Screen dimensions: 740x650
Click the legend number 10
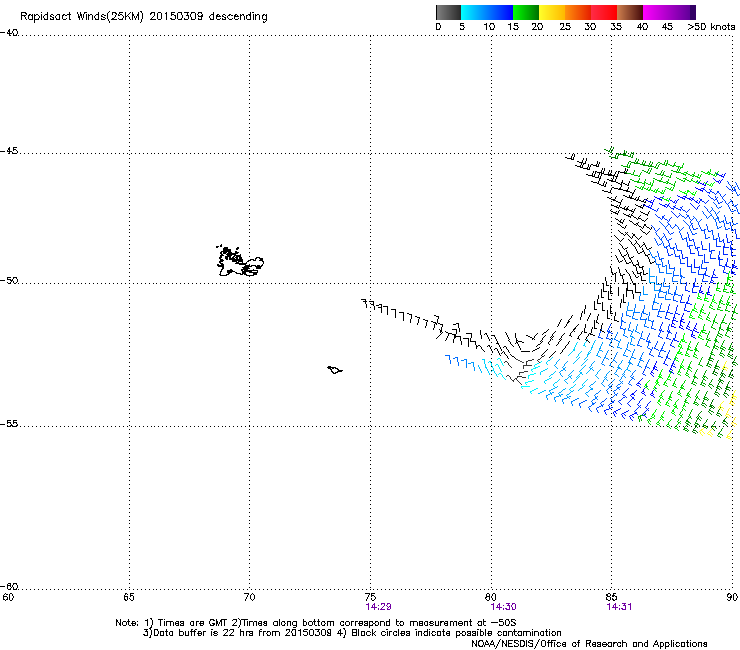489,27
